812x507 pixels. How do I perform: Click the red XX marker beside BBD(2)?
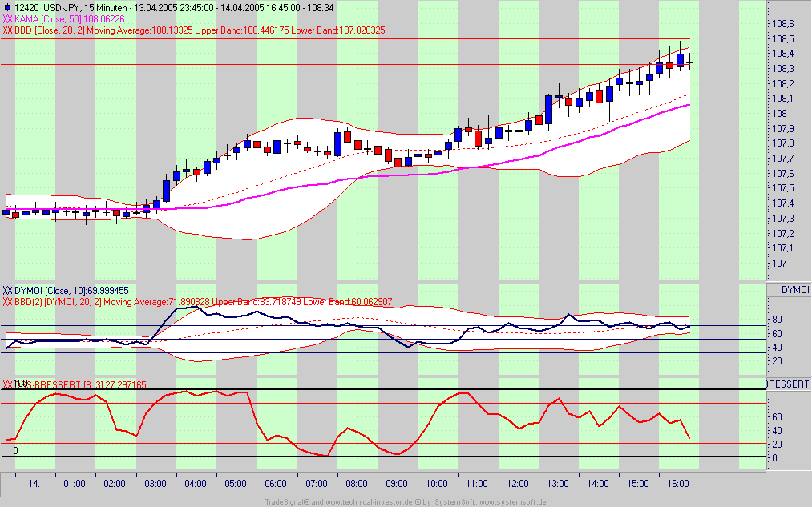pyautogui.click(x=7, y=302)
